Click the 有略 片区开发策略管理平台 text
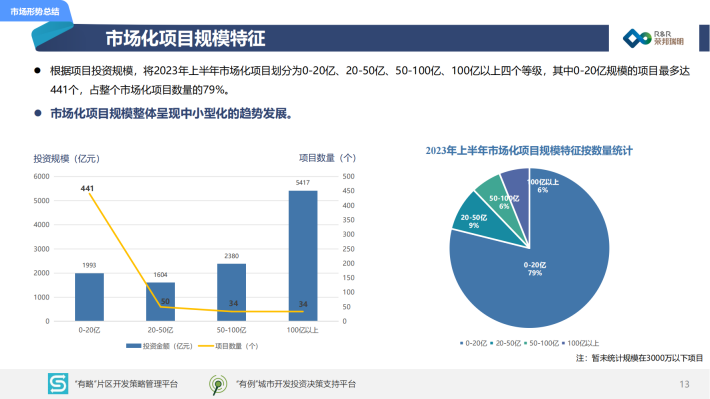This screenshot has height=399, width=710. tap(126, 384)
